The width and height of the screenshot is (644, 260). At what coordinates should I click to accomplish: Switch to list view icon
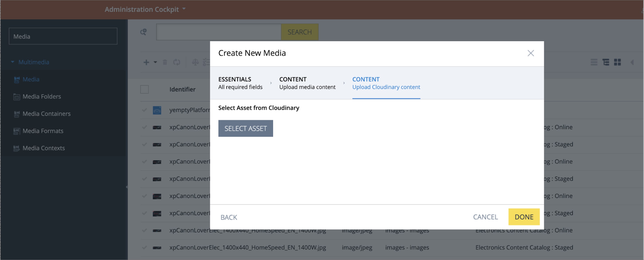tap(594, 62)
